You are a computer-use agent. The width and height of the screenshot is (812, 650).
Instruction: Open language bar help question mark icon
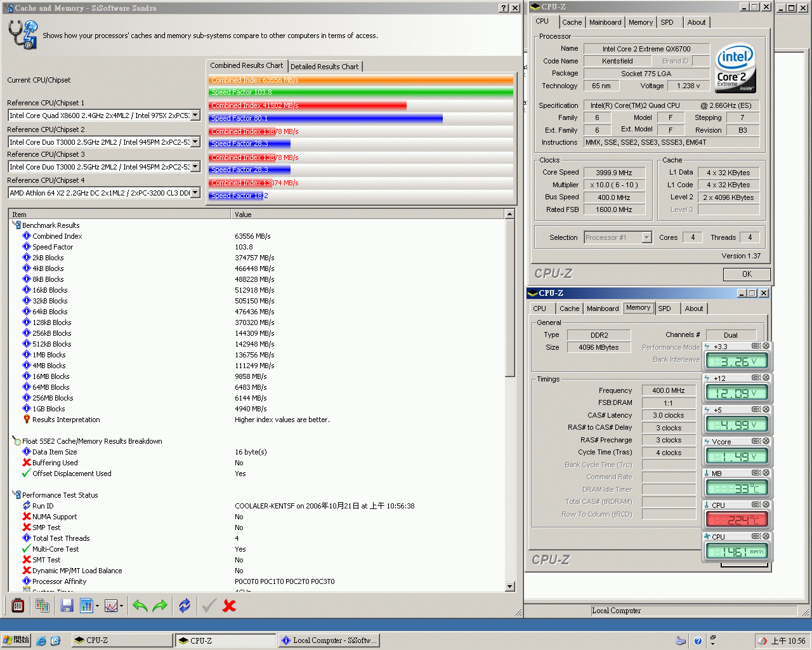coord(698,640)
